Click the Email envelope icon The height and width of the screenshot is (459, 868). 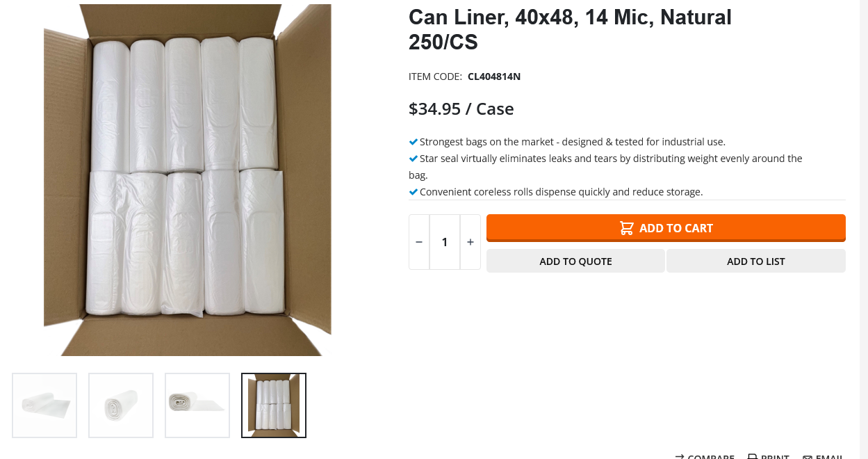808,457
